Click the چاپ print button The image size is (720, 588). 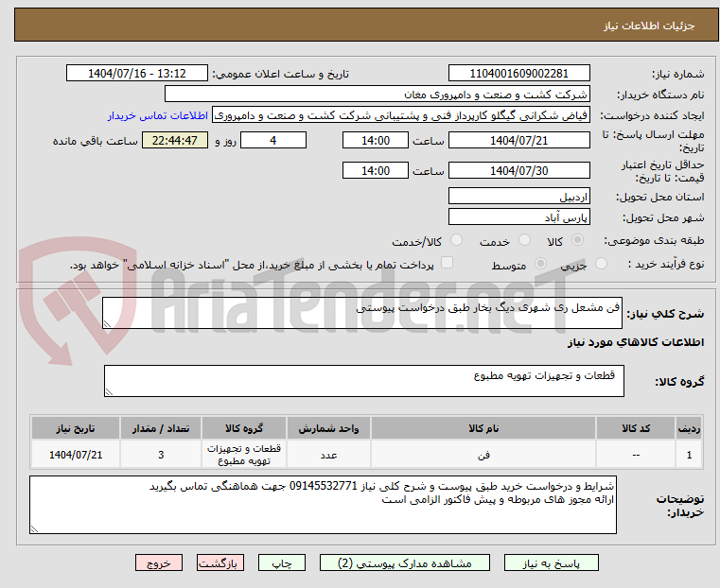pyautogui.click(x=282, y=562)
